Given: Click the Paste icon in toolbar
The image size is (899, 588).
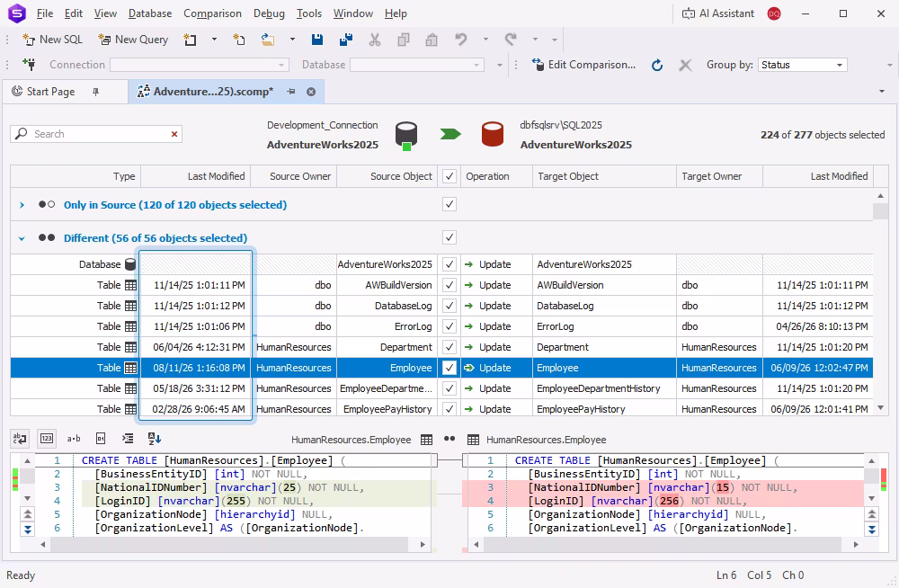Looking at the screenshot, I should 432,40.
